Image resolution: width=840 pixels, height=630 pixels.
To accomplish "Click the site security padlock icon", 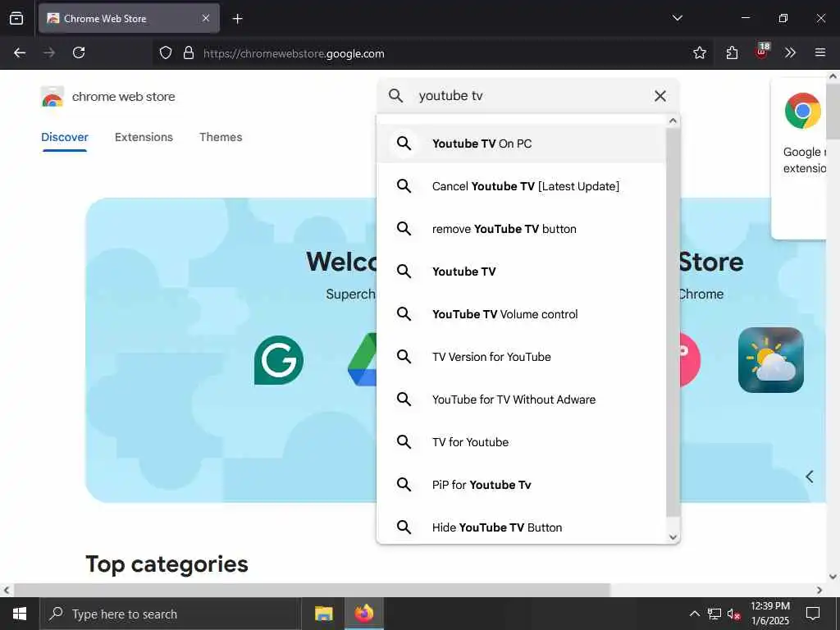I will pos(189,53).
